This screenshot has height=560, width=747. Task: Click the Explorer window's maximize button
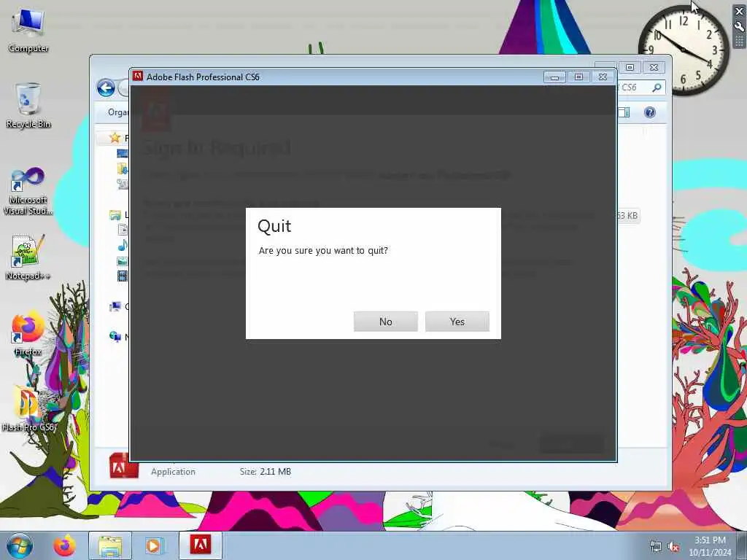pyautogui.click(x=630, y=68)
